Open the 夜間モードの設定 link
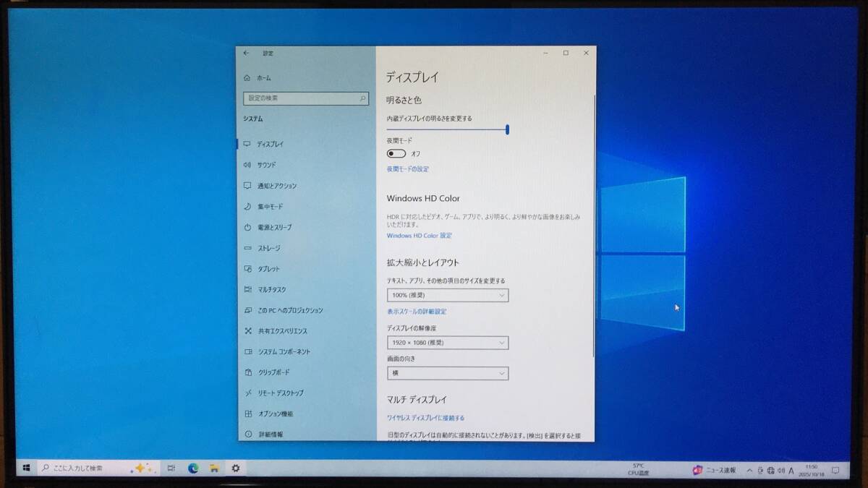Screen dimensions: 868x488 point(407,169)
